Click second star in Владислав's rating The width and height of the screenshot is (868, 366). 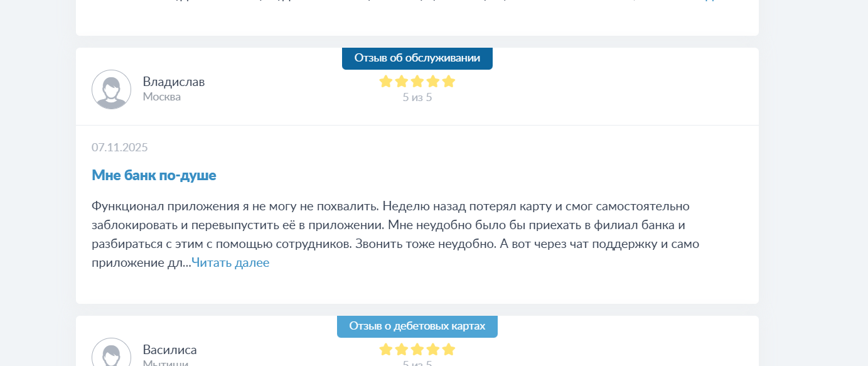[x=402, y=82]
